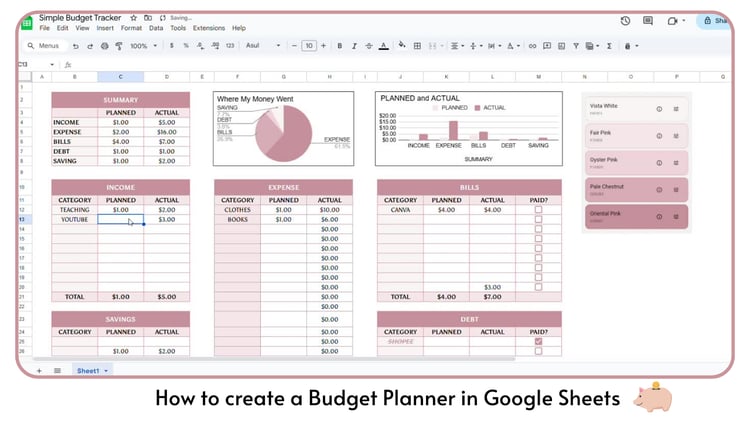Click the functions sigma icon
This screenshot has width=750, height=421.
[x=609, y=46]
